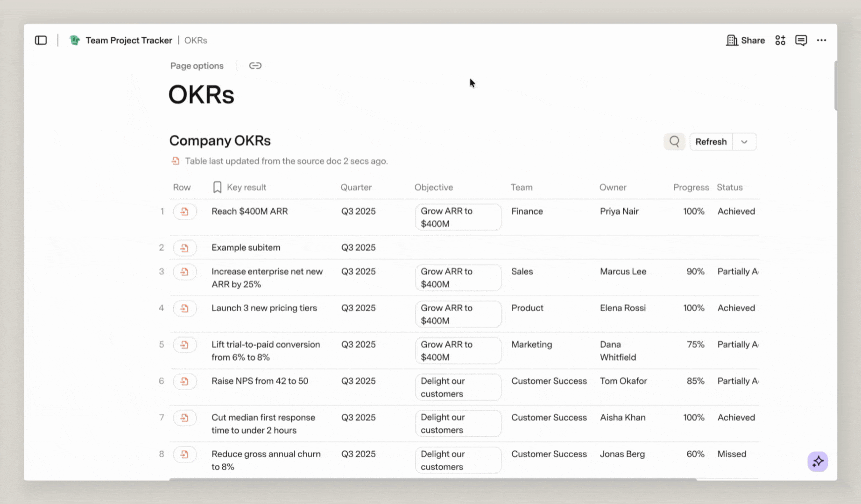Click the Team Project Tracker doc icon
This screenshot has height=504, width=861.
pos(75,40)
